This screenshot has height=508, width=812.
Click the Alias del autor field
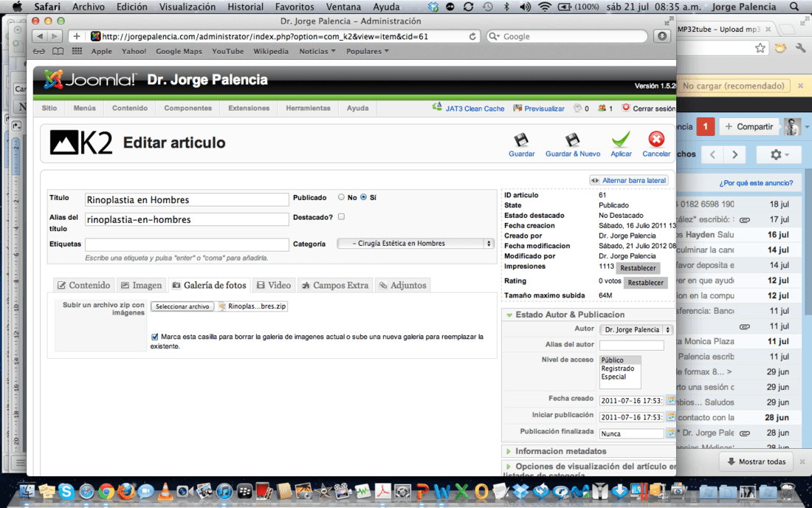coord(631,346)
